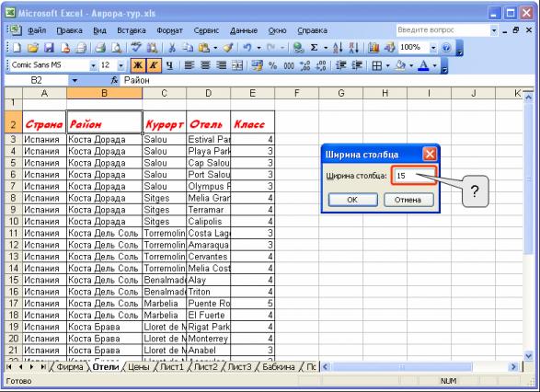The width and height of the screenshot is (540, 392).
Task: Toggle Underline formatting button Ч
Action: (x=169, y=65)
